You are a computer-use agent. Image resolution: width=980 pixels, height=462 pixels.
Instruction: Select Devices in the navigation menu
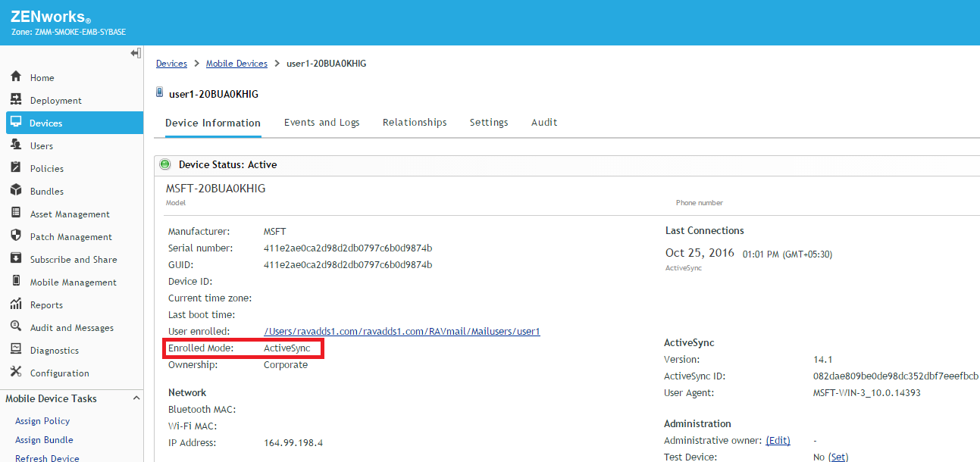(x=46, y=123)
